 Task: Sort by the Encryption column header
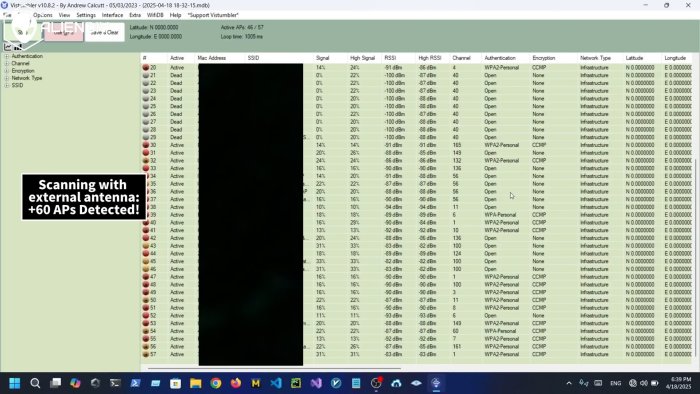(x=554, y=58)
